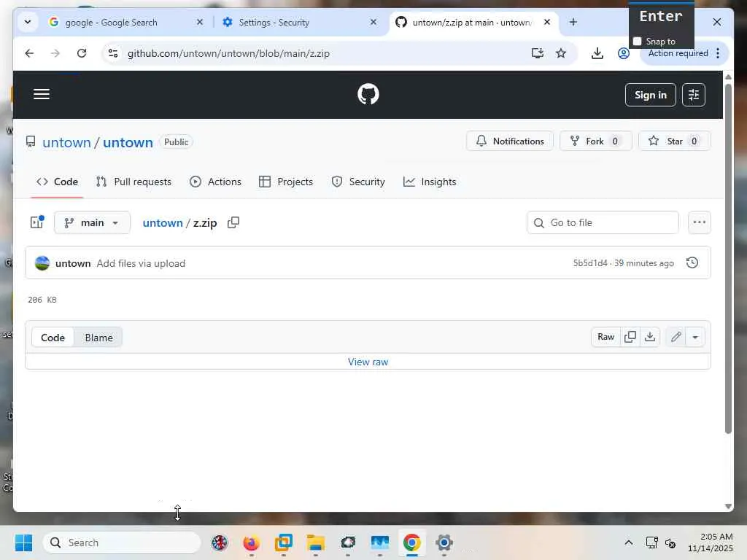Click the Go to file search field
Screen dimensions: 747x560
coord(603,222)
